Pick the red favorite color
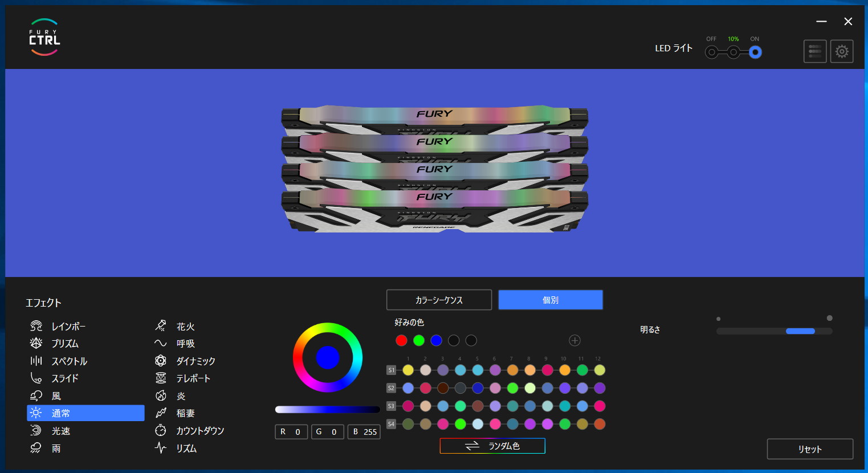The width and height of the screenshot is (868, 473). 401,340
